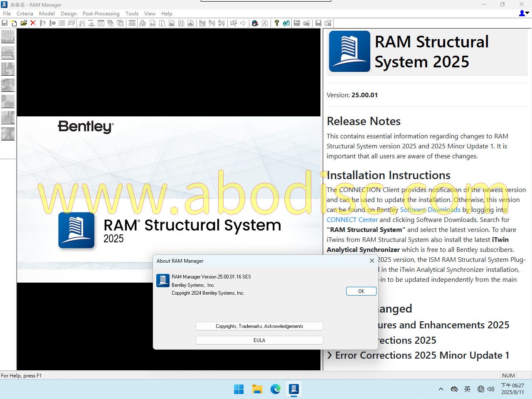Click the letter A document toolbar icon
The image size is (532, 399).
265,23
